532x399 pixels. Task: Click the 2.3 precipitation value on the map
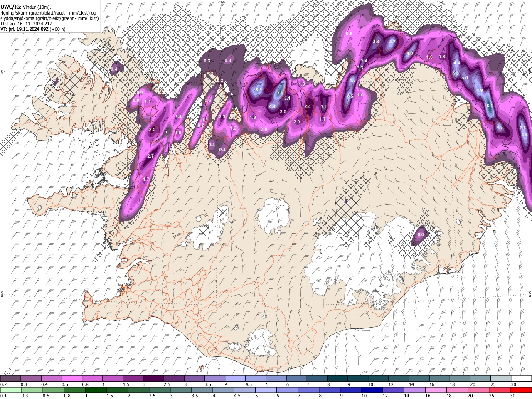pos(222,117)
